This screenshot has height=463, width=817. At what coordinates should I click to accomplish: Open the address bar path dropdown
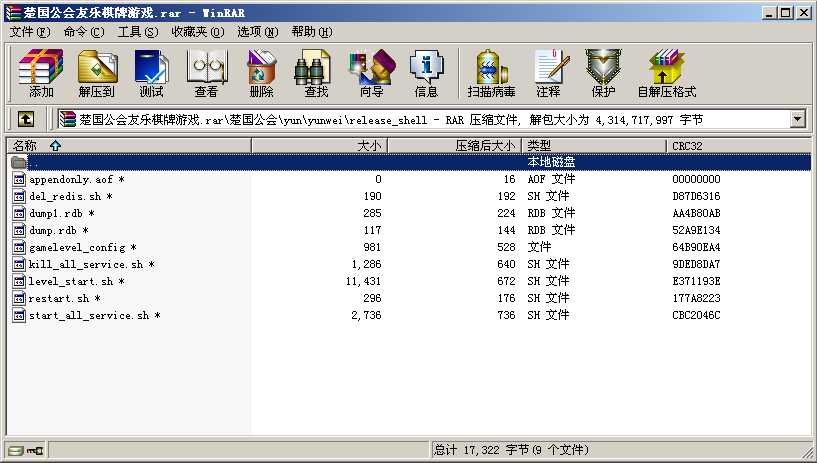[x=798, y=120]
